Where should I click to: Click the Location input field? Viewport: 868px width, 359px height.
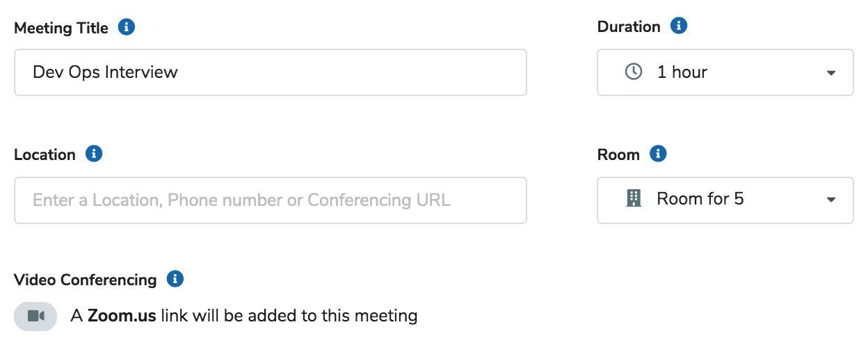(x=270, y=200)
